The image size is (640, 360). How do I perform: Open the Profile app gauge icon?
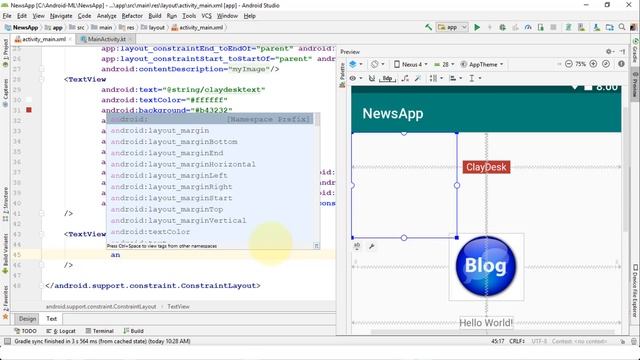point(528,27)
